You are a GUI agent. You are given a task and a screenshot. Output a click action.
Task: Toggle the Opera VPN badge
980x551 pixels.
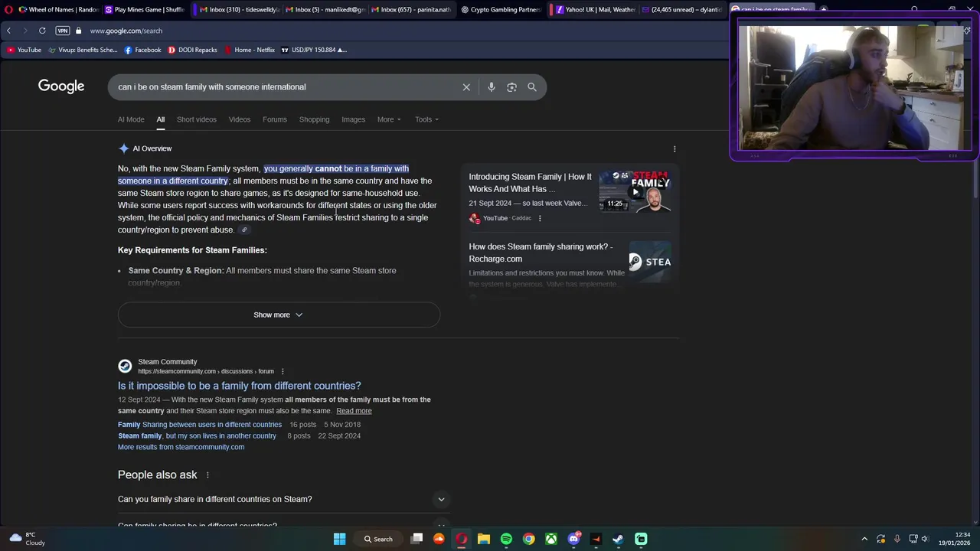click(63, 31)
